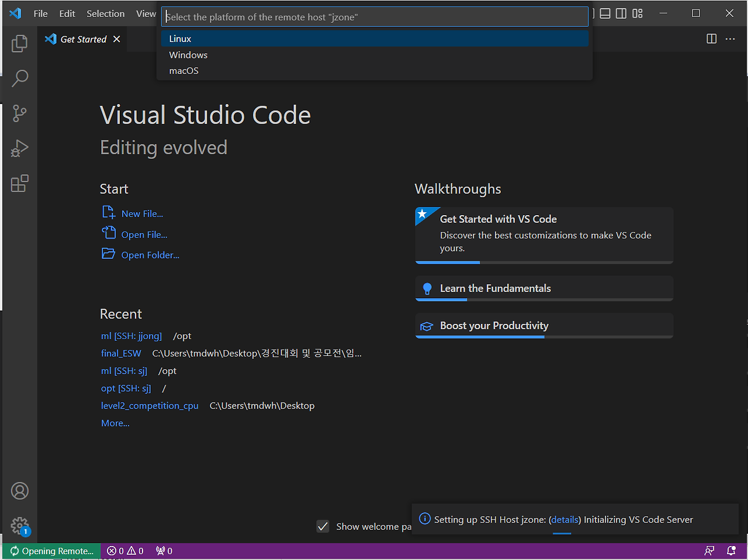This screenshot has height=560, width=748.
Task: Click the forwarded ports status item
Action: coord(164,551)
